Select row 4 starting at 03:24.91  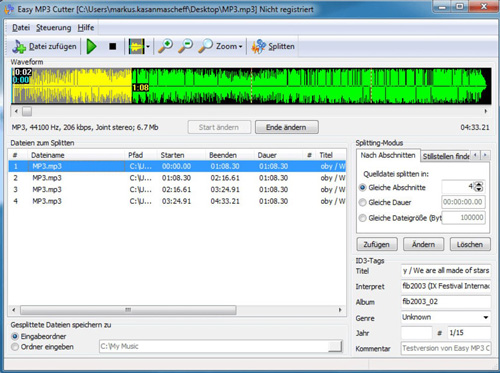[x=177, y=201]
